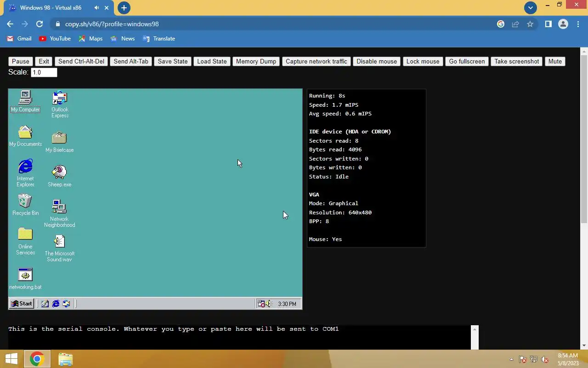Share this page icon

[515, 24]
